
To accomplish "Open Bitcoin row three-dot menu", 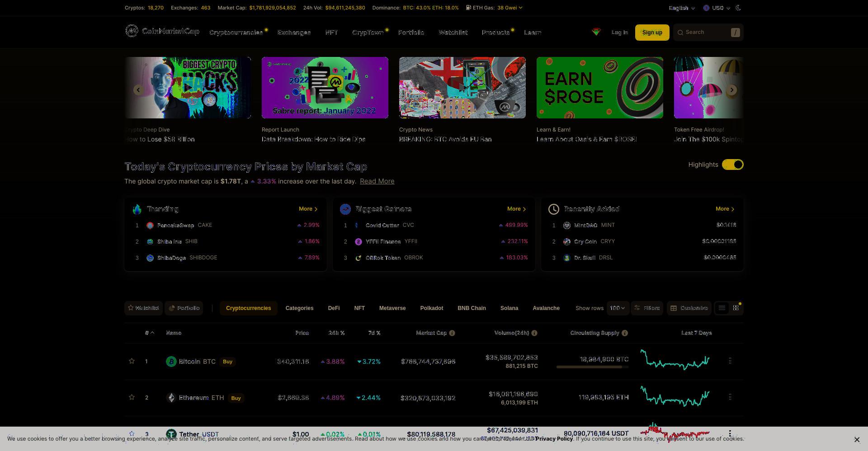I will 730,361.
